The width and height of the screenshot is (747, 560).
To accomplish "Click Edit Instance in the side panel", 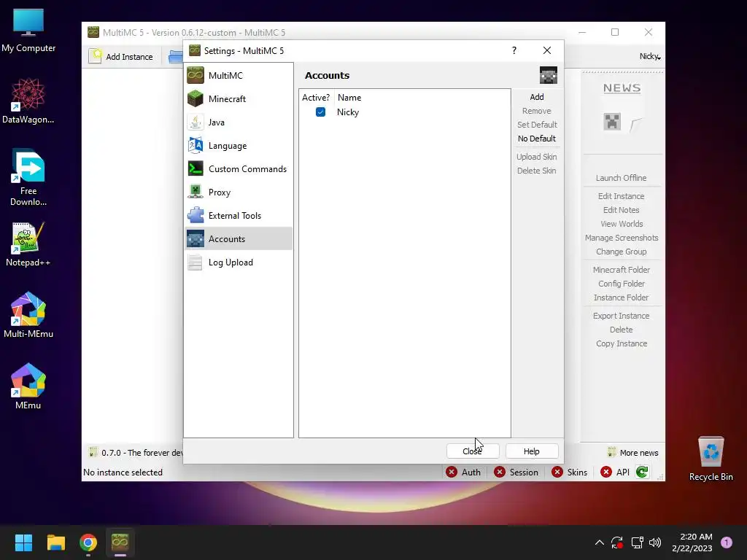I will 621,195.
